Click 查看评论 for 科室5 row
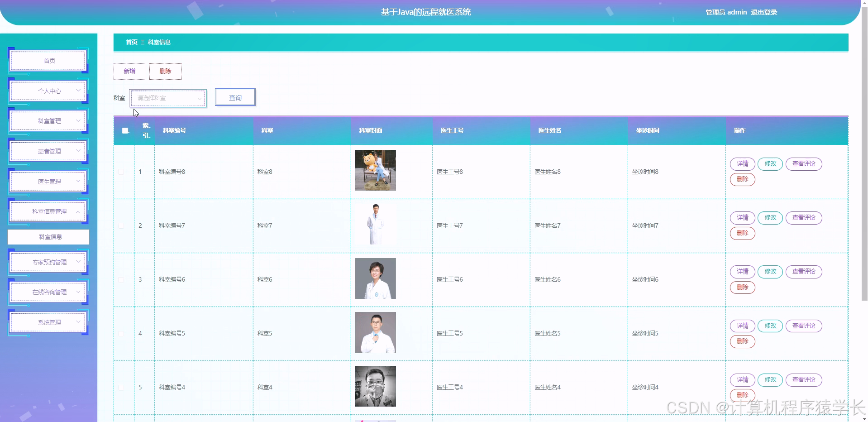Image resolution: width=868 pixels, height=422 pixels. (x=804, y=326)
